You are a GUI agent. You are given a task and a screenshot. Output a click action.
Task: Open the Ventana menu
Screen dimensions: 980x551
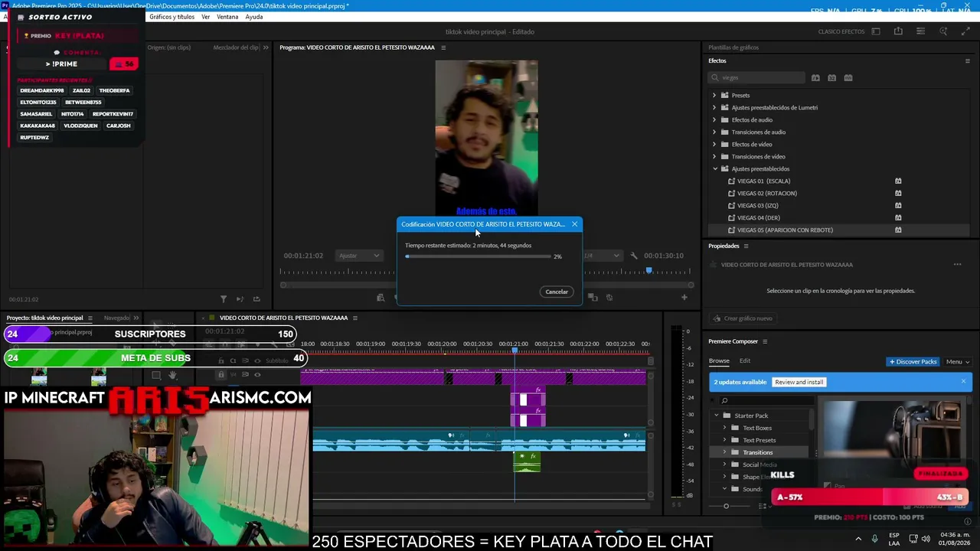[227, 17]
